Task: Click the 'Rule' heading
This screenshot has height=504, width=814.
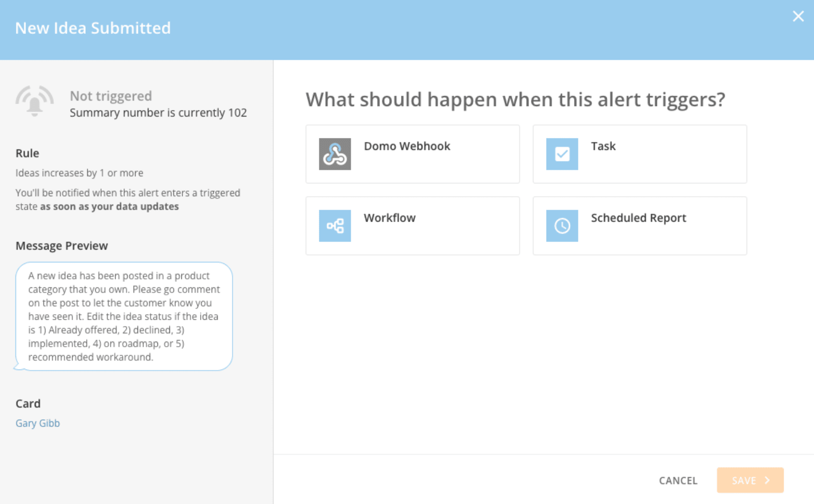Action: click(27, 153)
